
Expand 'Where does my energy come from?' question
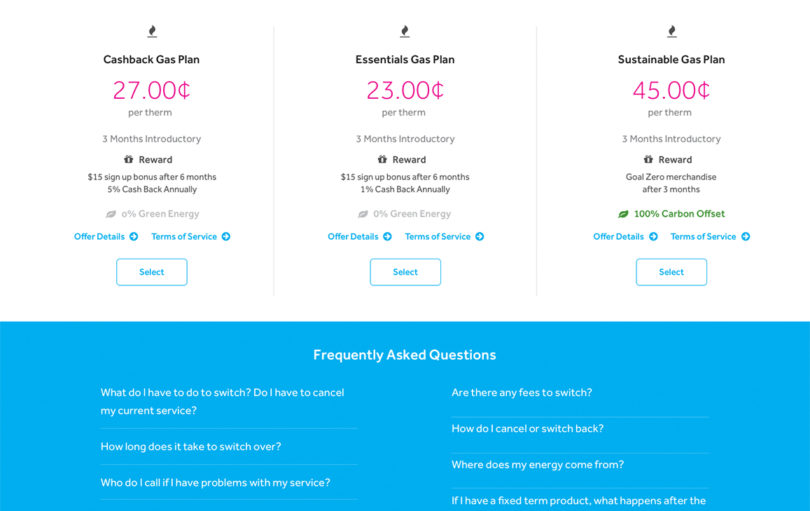pos(538,464)
